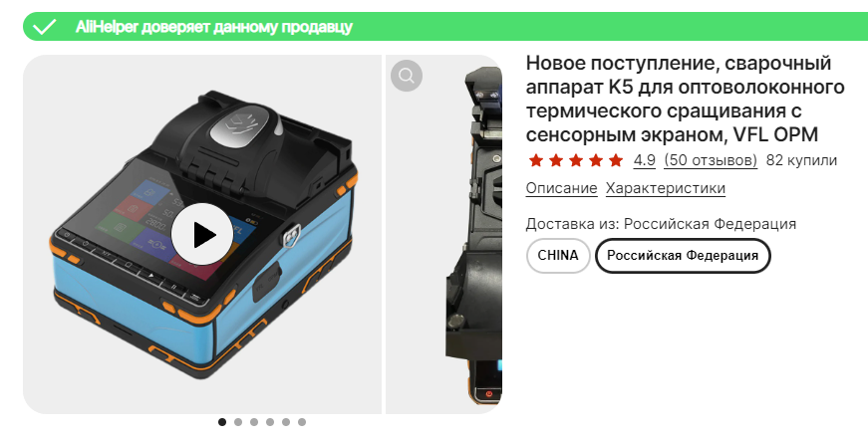This screenshot has width=868, height=441.
Task: Click the 4.9 rating value
Action: pos(645,160)
